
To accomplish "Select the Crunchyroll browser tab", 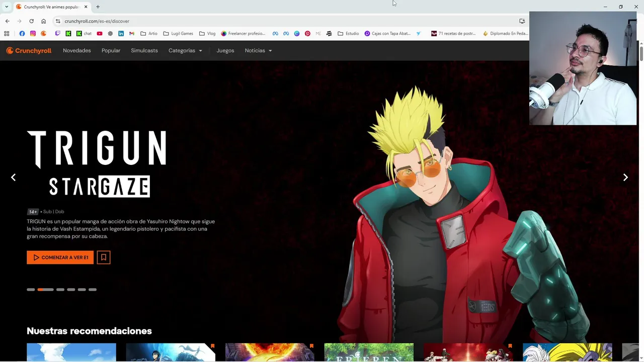I will (x=52, y=7).
